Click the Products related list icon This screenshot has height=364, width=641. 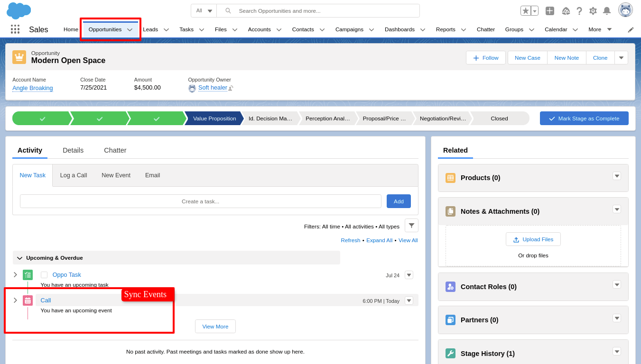click(x=450, y=178)
